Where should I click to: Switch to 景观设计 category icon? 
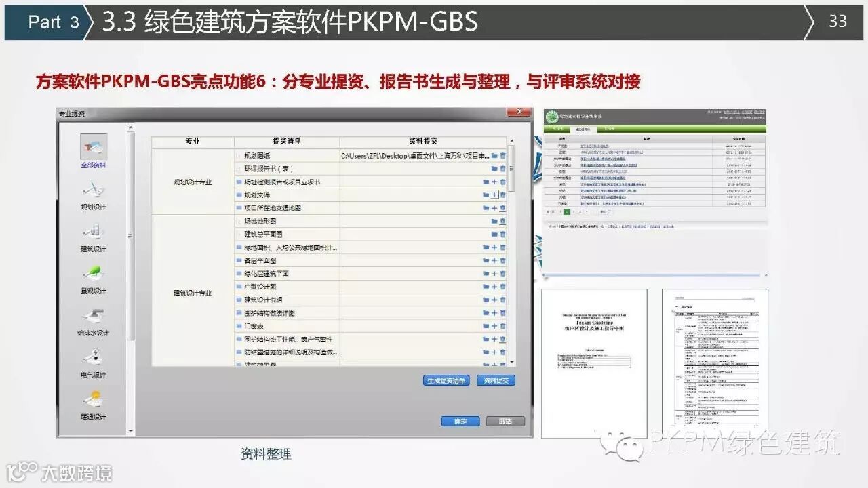(94, 274)
